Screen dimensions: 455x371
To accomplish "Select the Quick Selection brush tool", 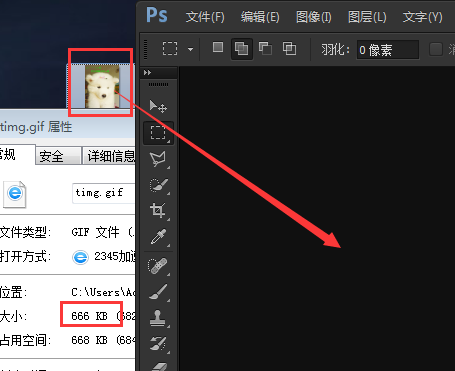I will [x=158, y=185].
